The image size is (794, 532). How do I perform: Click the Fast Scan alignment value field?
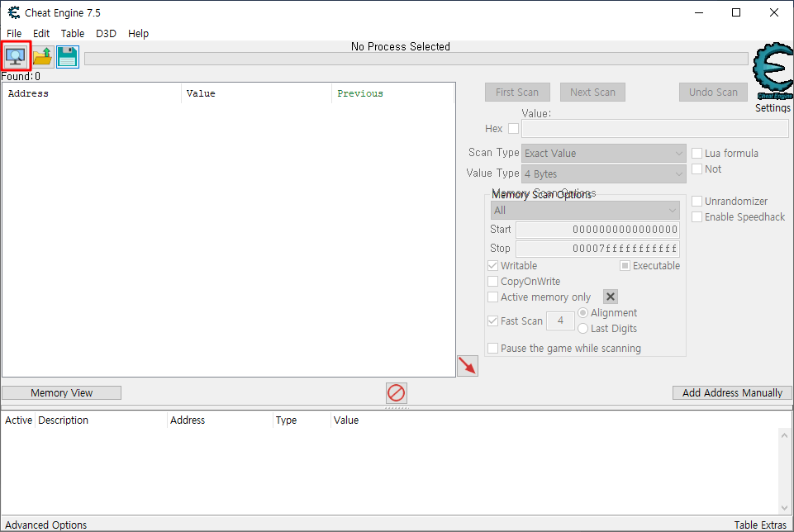pos(560,321)
